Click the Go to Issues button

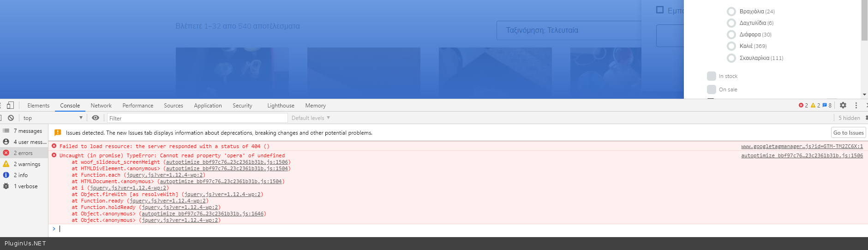pyautogui.click(x=848, y=133)
